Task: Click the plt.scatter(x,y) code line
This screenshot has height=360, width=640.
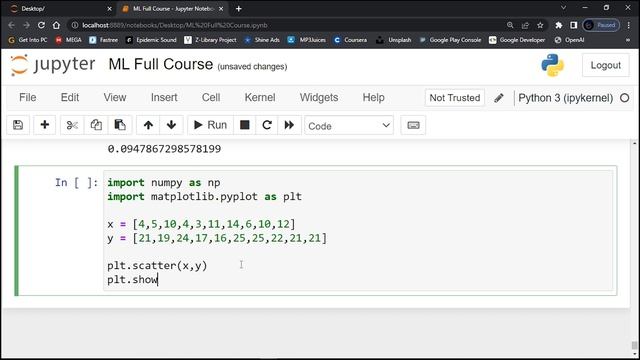Action: 157,266
